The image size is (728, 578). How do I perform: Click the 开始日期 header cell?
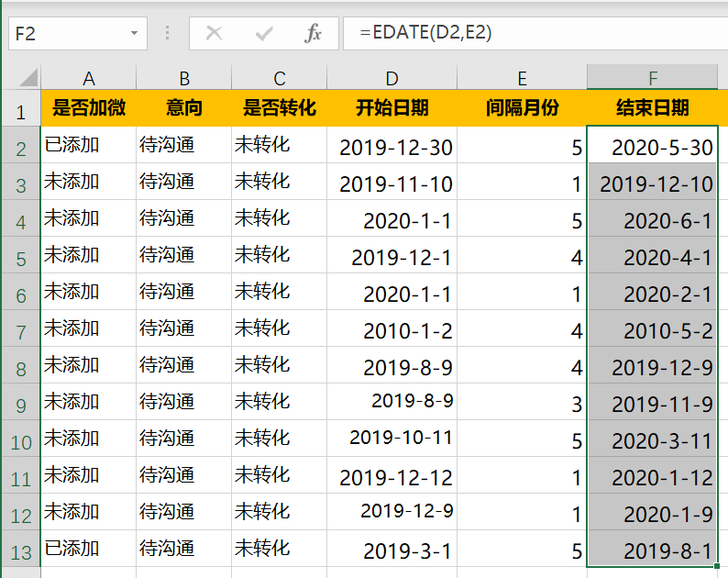click(x=392, y=108)
